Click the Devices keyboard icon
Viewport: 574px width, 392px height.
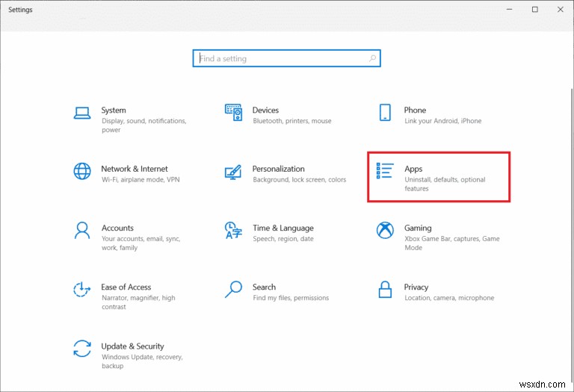[234, 113]
